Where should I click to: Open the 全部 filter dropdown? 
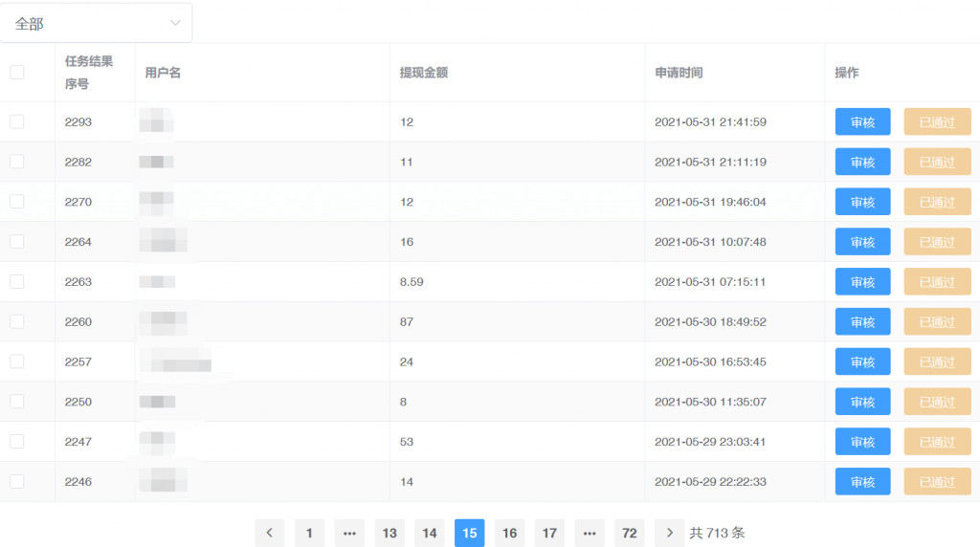tap(96, 23)
